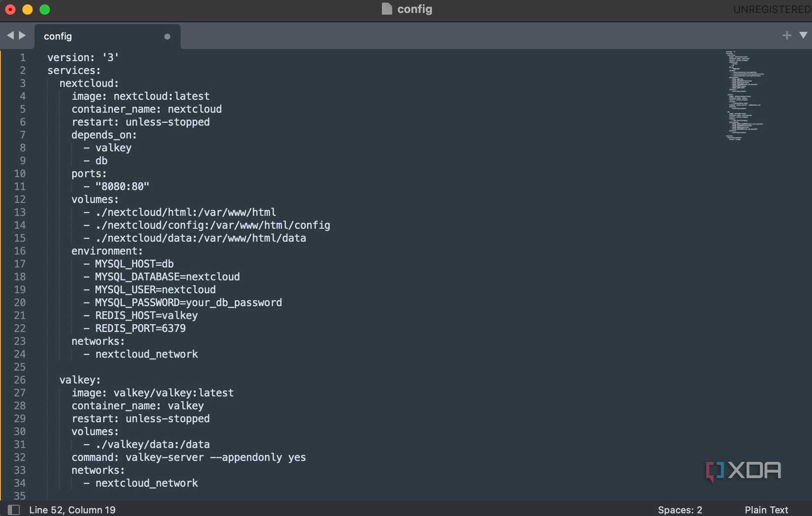Viewport: 812px width, 516px height.
Task: Click "container_name: valkey" line
Action: (x=138, y=406)
